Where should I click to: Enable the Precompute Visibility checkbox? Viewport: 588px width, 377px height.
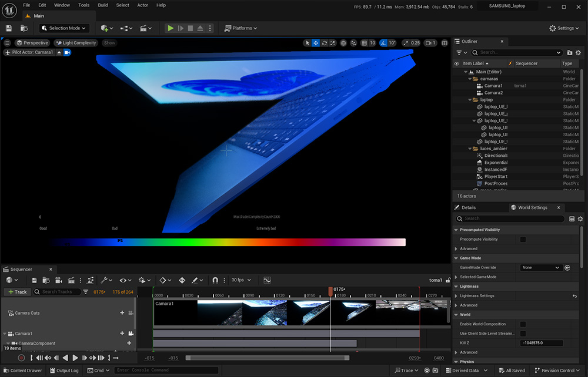tap(523, 240)
